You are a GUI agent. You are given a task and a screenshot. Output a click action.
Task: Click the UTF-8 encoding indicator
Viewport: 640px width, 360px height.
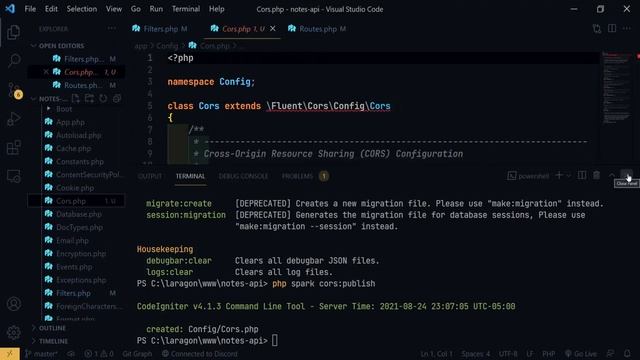(x=508, y=354)
